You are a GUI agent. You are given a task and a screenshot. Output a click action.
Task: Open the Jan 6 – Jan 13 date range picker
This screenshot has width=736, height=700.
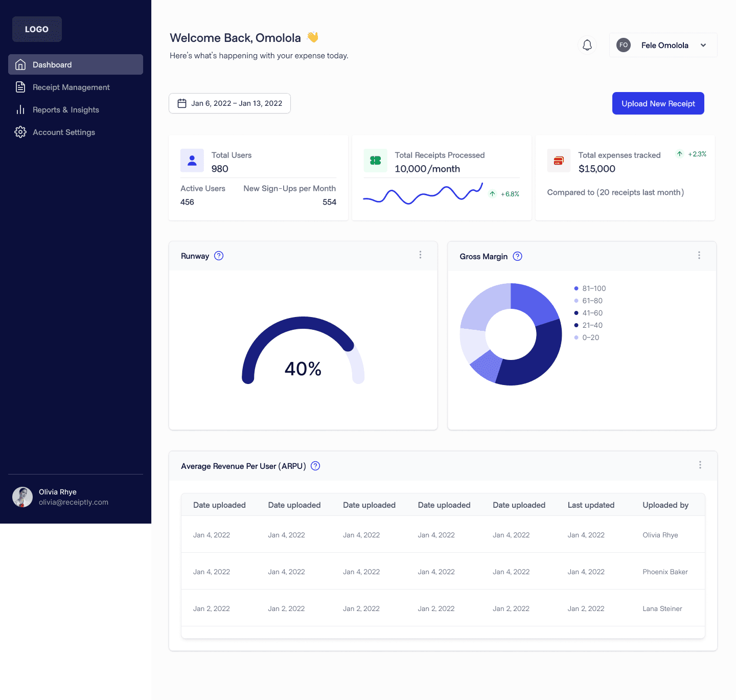point(229,103)
